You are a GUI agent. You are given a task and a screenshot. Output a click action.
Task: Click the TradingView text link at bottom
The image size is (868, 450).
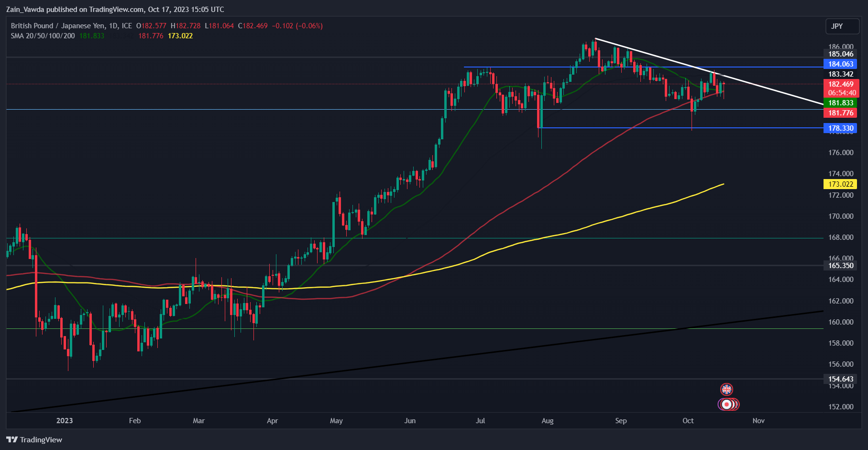coord(41,439)
